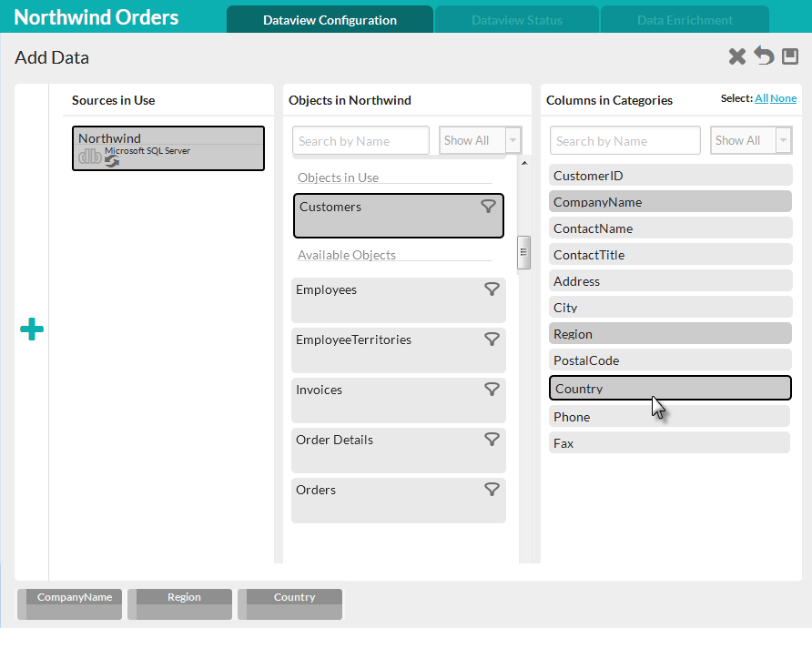This screenshot has height=659, width=812.
Task: Click the objects list scroll up arrow
Action: point(524,163)
